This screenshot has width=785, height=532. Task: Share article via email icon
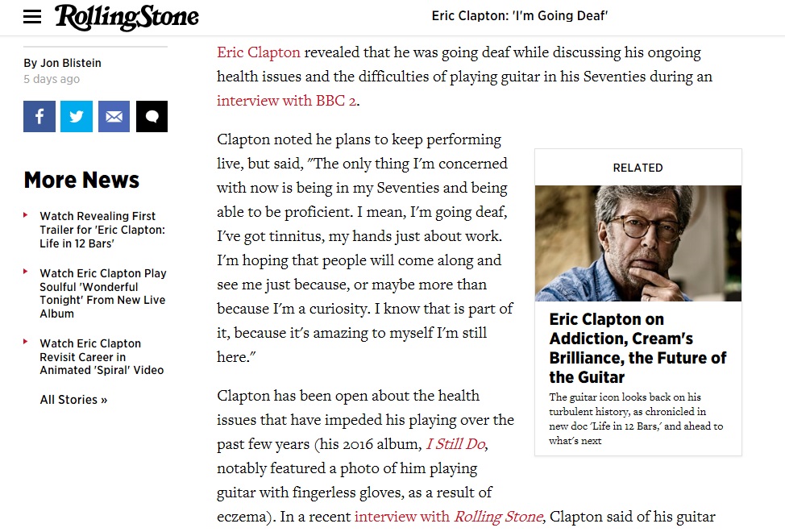(x=114, y=116)
